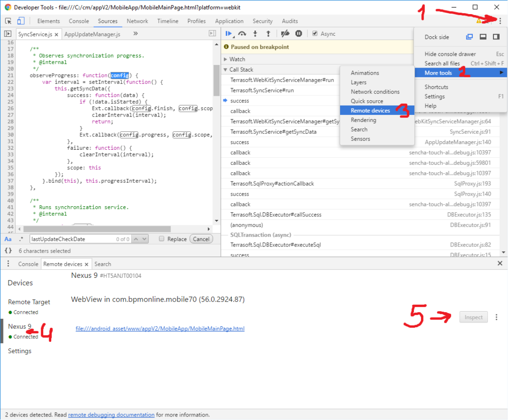The height and width of the screenshot is (420, 508).
Task: Open Settings from the DevTools menu
Action: pos(461,97)
